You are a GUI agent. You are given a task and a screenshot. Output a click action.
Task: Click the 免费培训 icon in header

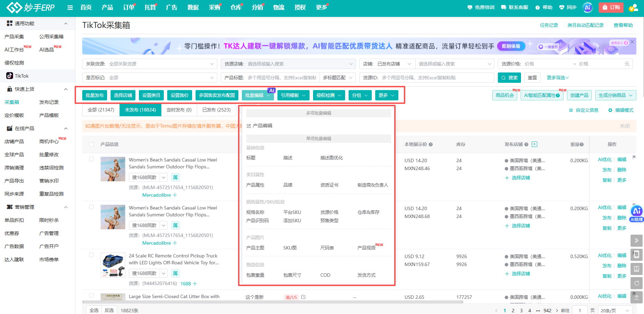[470, 7]
